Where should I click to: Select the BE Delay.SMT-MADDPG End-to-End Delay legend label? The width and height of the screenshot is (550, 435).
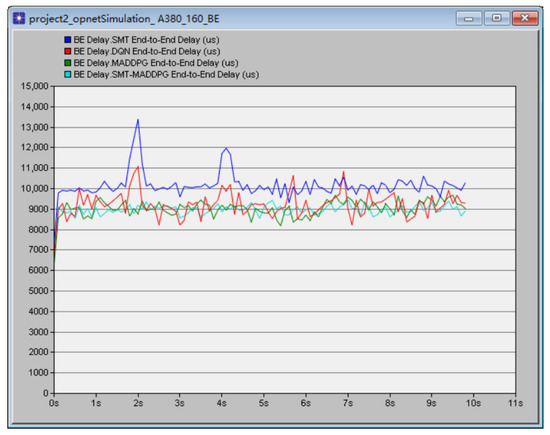[166, 74]
